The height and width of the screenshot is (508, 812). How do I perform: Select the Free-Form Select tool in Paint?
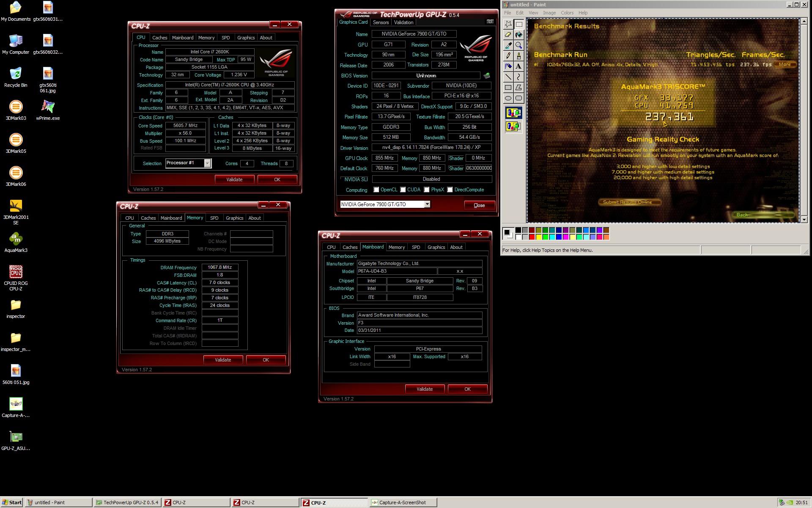[x=508, y=24]
